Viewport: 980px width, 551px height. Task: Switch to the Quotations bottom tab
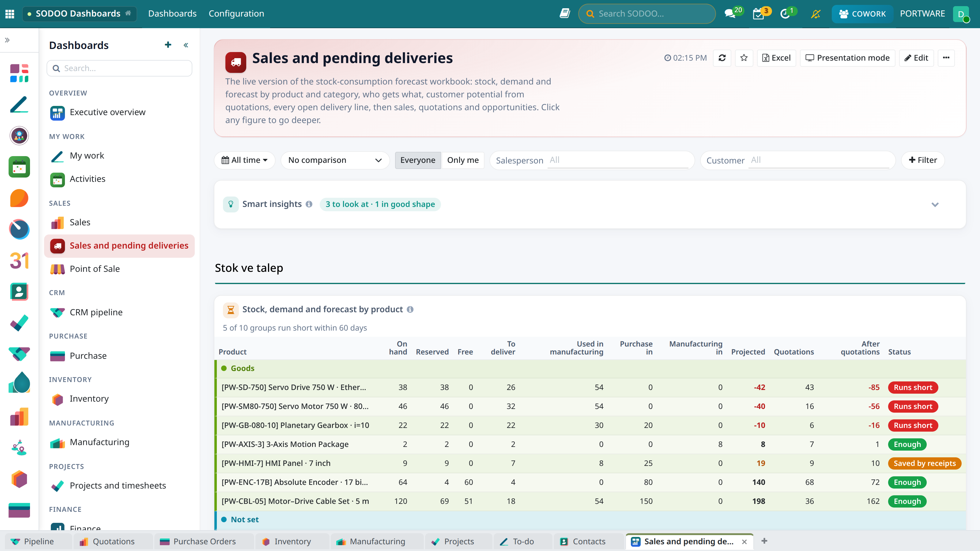pyautogui.click(x=113, y=542)
